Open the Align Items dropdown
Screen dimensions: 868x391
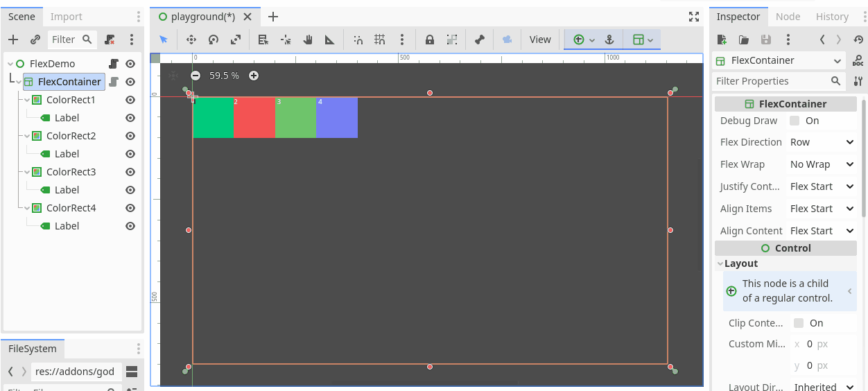822,209
